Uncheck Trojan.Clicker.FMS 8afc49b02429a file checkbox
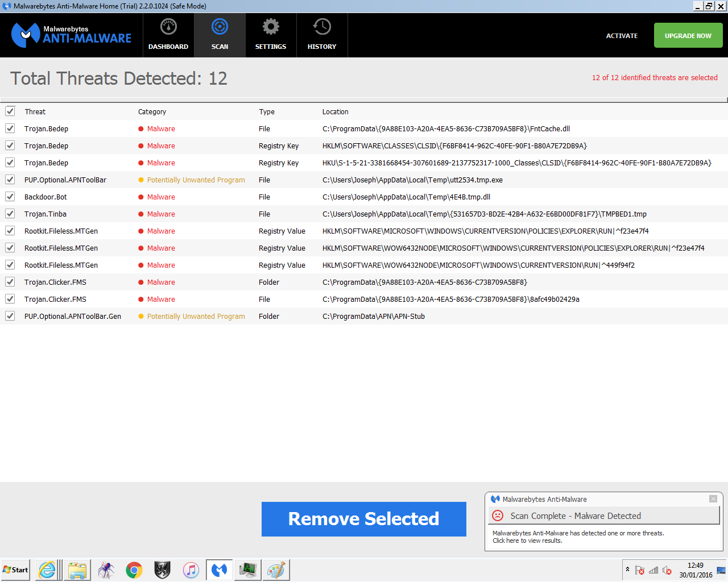Image resolution: width=728 pixels, height=582 pixels. (10, 299)
